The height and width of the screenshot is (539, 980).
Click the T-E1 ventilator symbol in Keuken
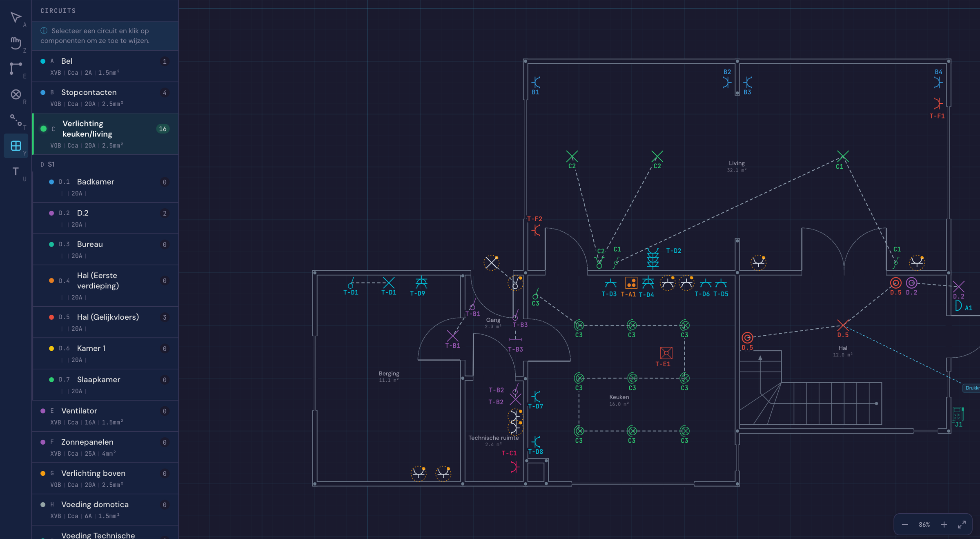click(666, 352)
